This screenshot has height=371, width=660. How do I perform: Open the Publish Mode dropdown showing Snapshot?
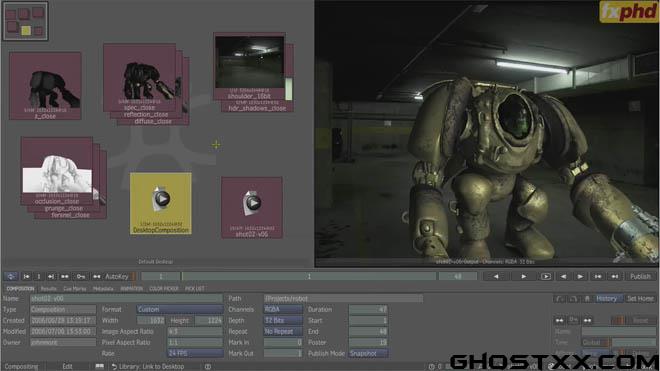368,353
